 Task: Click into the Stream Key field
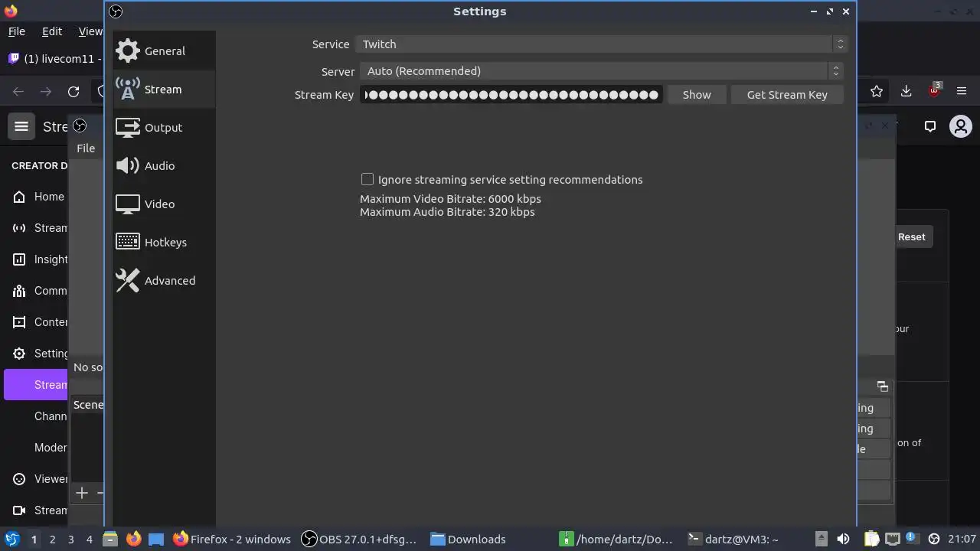click(511, 94)
